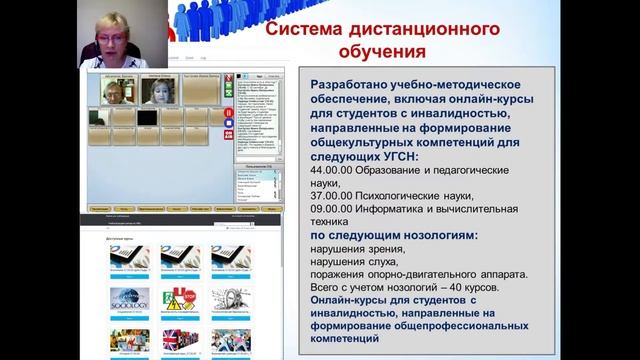Click the upper green icon in the webinar sidebar
Screen dimensions: 640x360
coord(229,85)
